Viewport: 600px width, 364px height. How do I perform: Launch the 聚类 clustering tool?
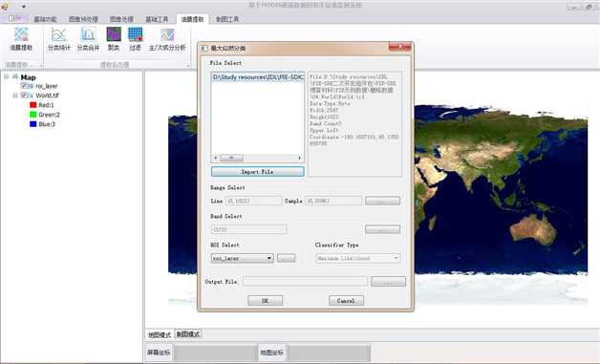click(114, 39)
